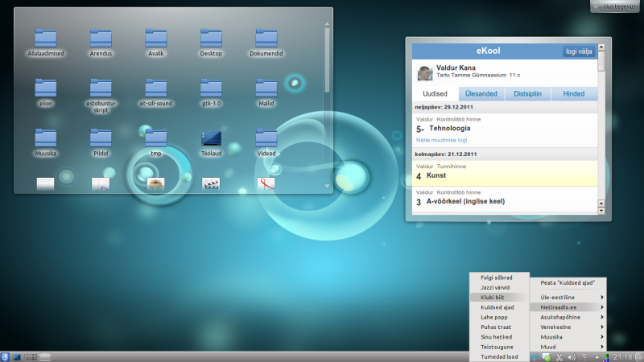Click the folder view scrollbar handle
This screenshot has width=644, height=362.
pos(327,60)
